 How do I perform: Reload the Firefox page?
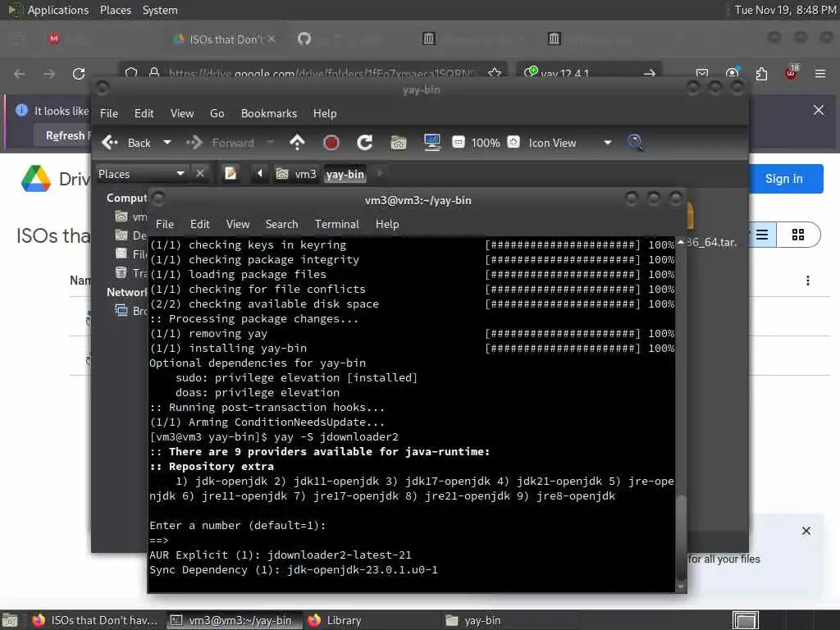79,73
